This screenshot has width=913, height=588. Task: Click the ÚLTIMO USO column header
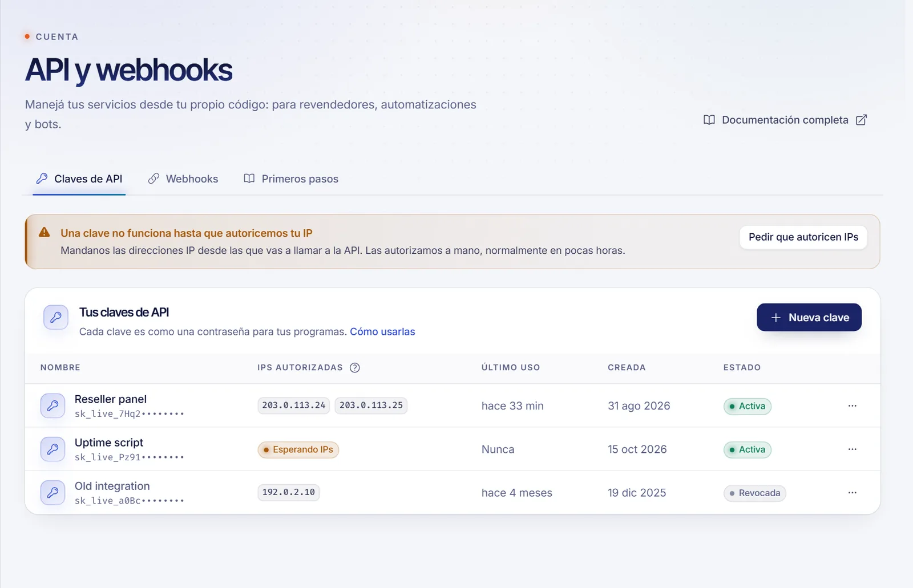pyautogui.click(x=511, y=368)
